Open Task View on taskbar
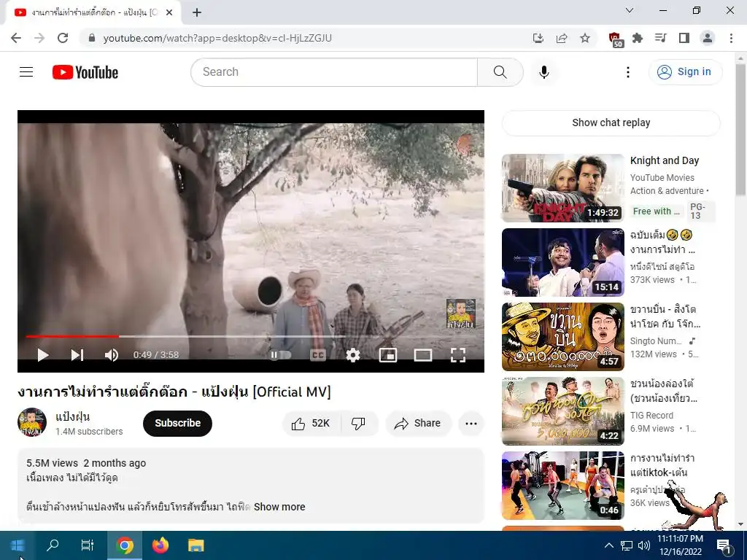747x560 pixels. tap(88, 545)
